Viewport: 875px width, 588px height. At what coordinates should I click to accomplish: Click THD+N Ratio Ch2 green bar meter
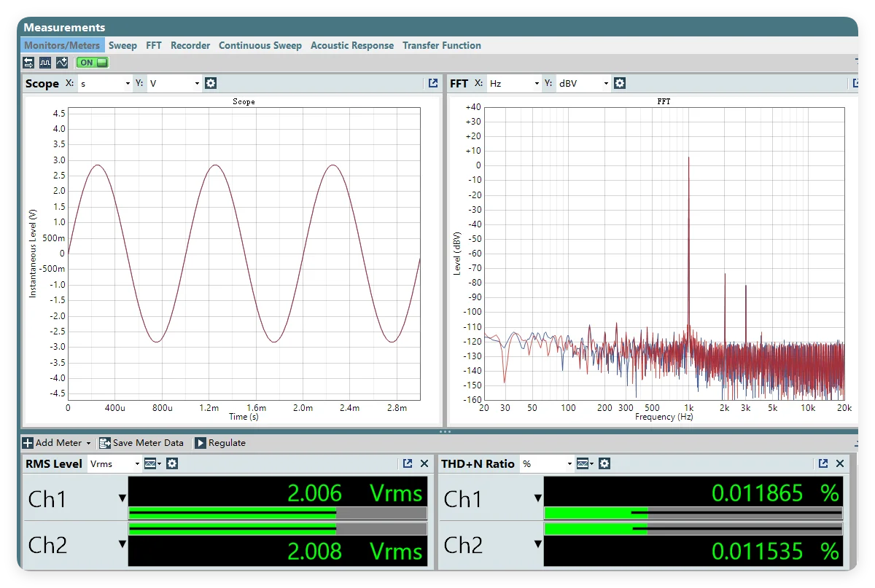(693, 529)
